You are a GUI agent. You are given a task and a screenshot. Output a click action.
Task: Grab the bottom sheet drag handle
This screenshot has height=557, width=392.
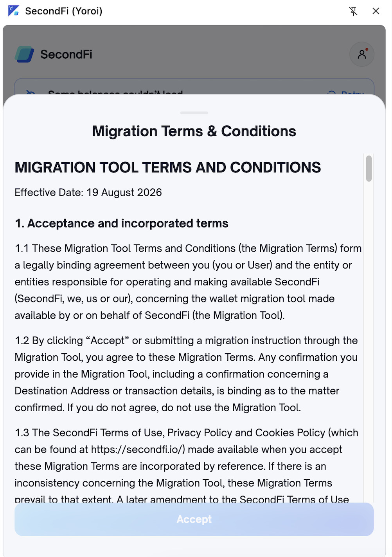point(194,113)
